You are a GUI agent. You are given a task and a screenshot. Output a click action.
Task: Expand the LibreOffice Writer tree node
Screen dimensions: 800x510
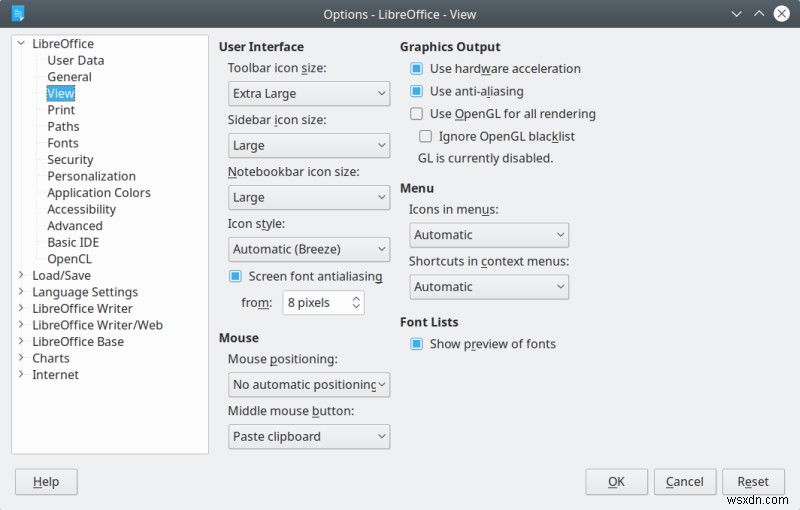pyautogui.click(x=21, y=308)
